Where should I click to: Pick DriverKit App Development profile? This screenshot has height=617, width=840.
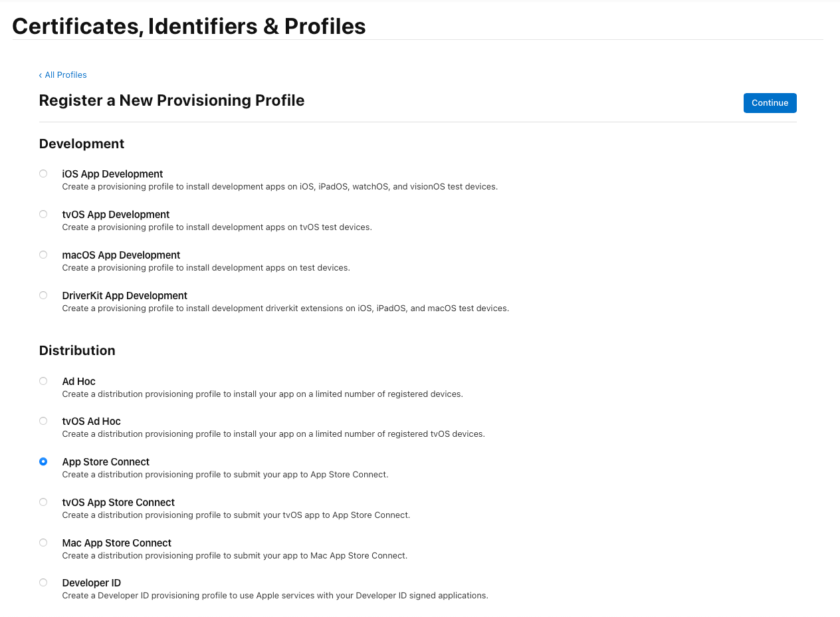coord(43,295)
